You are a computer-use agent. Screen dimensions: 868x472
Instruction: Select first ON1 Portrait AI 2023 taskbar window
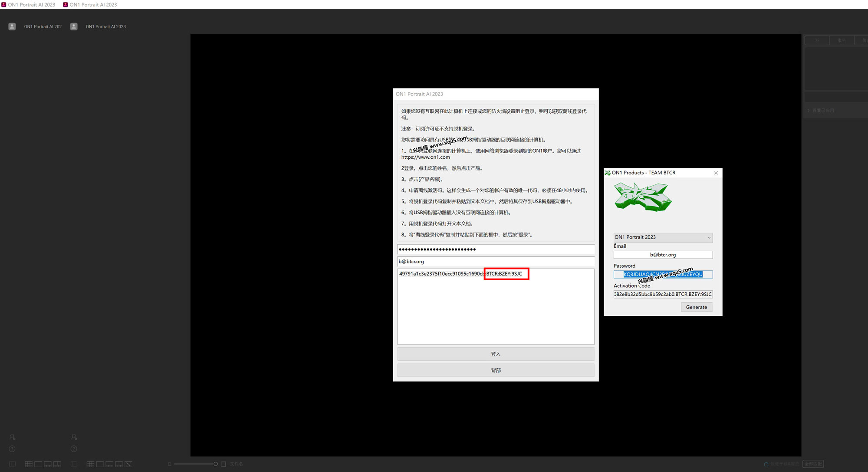click(x=29, y=4)
